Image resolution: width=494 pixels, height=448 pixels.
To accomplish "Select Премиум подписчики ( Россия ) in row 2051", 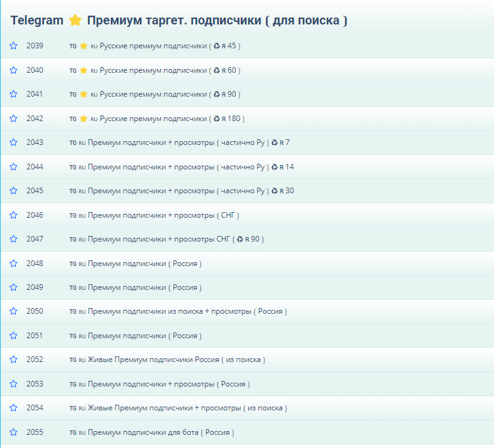I will [136, 336].
